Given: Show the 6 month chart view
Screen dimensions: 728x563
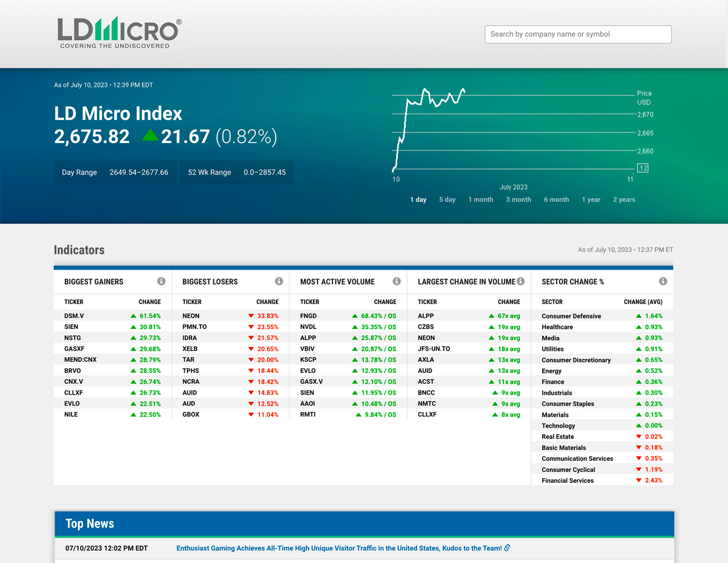Looking at the screenshot, I should pos(556,200).
